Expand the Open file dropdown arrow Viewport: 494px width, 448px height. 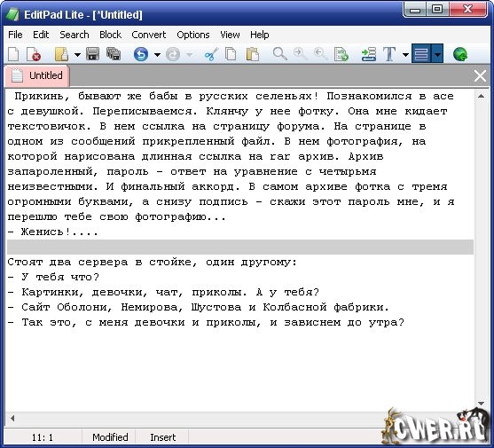click(77, 55)
